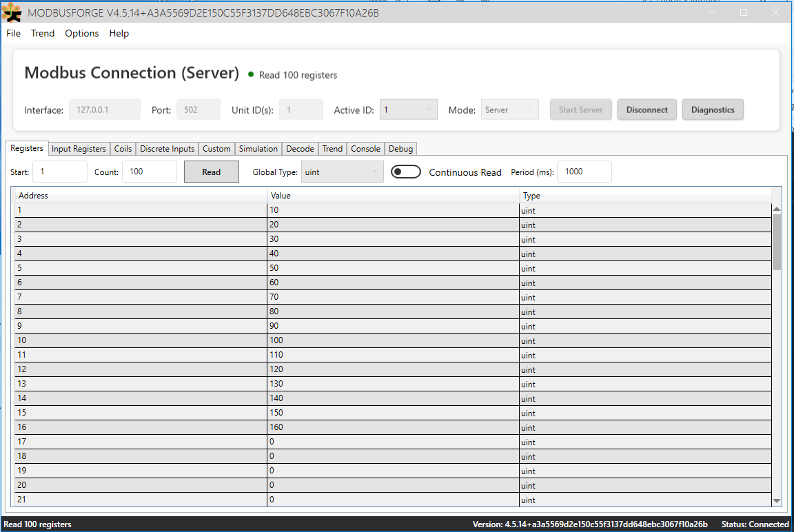This screenshot has width=794, height=532.
Task: Open the Diagnostics window
Action: [713, 110]
